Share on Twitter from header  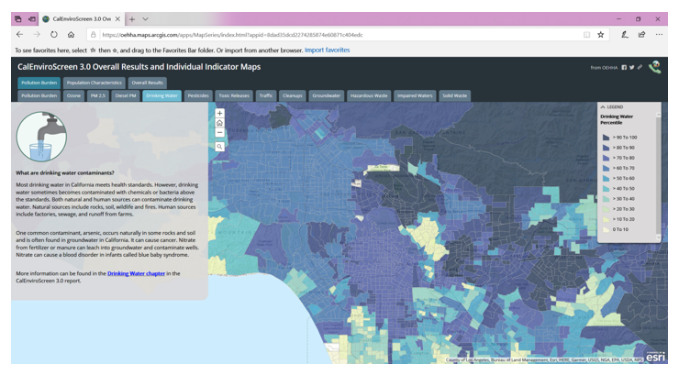point(632,67)
